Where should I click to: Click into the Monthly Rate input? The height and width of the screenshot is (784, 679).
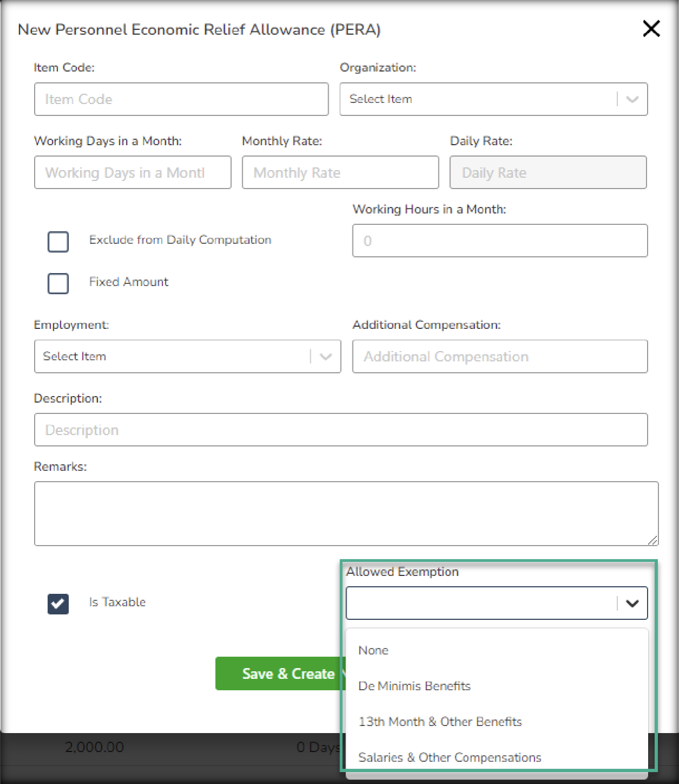(340, 173)
